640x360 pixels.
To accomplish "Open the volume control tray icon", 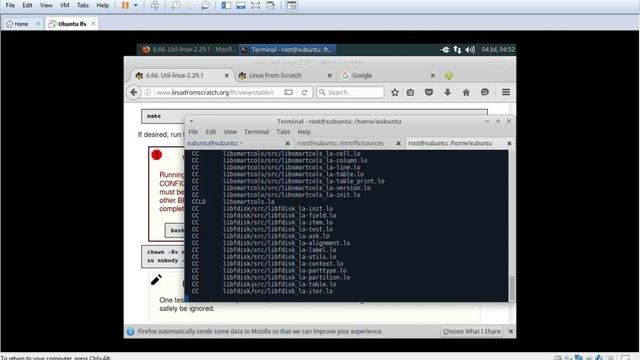I will point(470,49).
